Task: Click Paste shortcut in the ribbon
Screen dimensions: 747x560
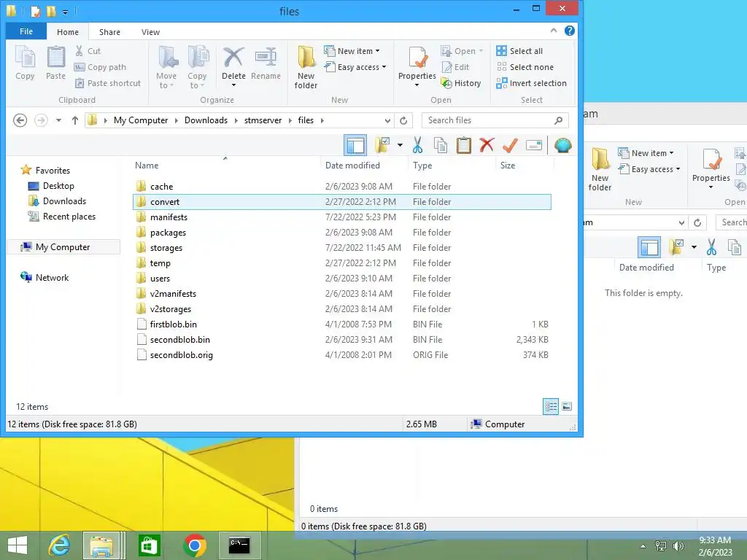Action: [x=108, y=83]
